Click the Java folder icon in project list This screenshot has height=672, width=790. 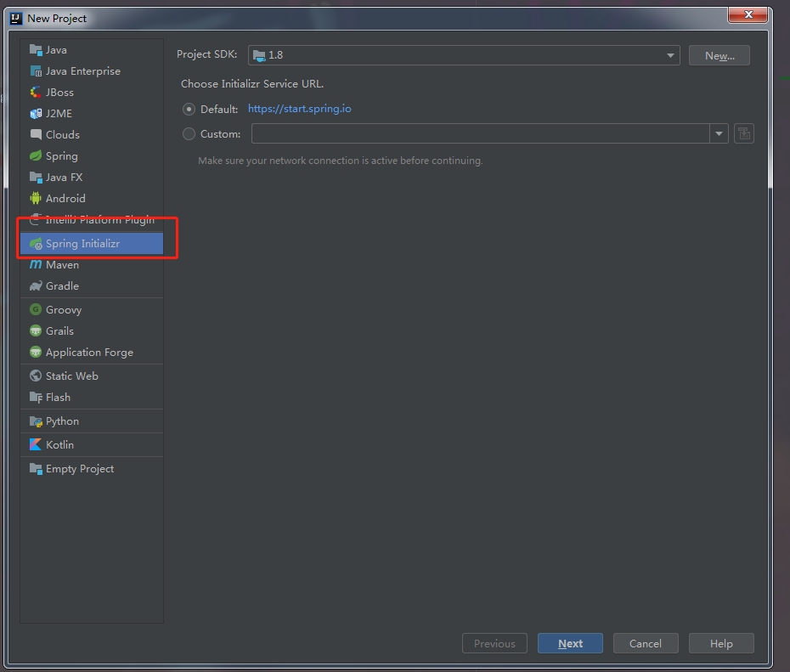(36, 50)
